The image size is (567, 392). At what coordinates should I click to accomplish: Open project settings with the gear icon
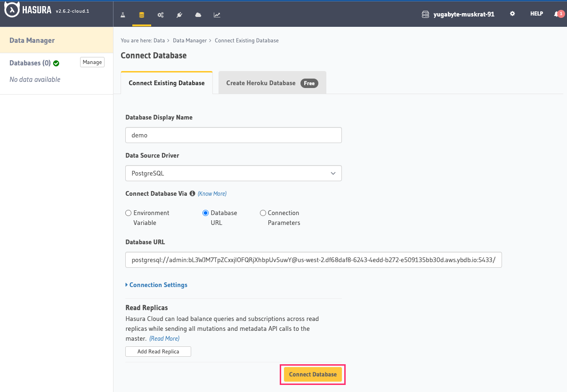512,14
